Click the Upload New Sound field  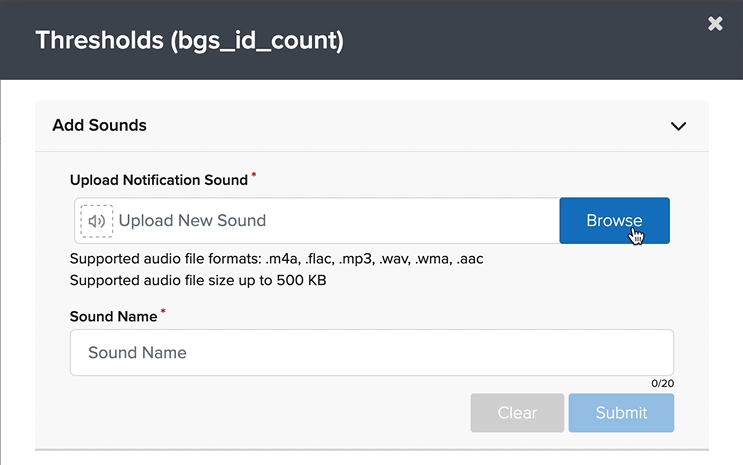[x=317, y=221]
